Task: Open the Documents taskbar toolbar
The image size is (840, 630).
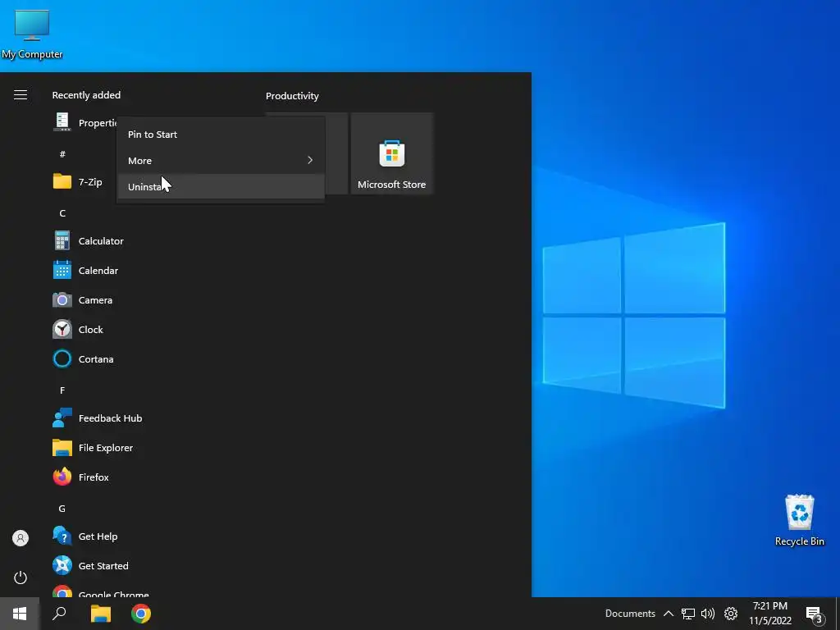Action: tap(630, 614)
